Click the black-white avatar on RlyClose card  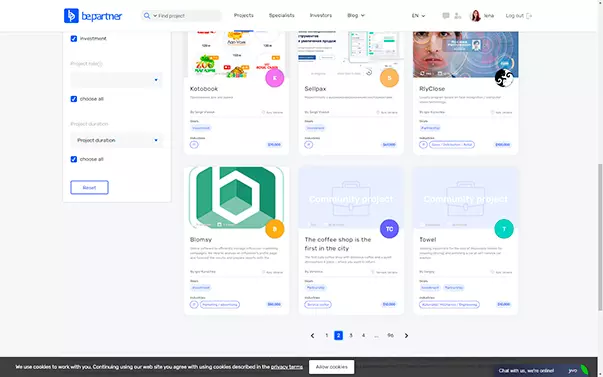[504, 78]
